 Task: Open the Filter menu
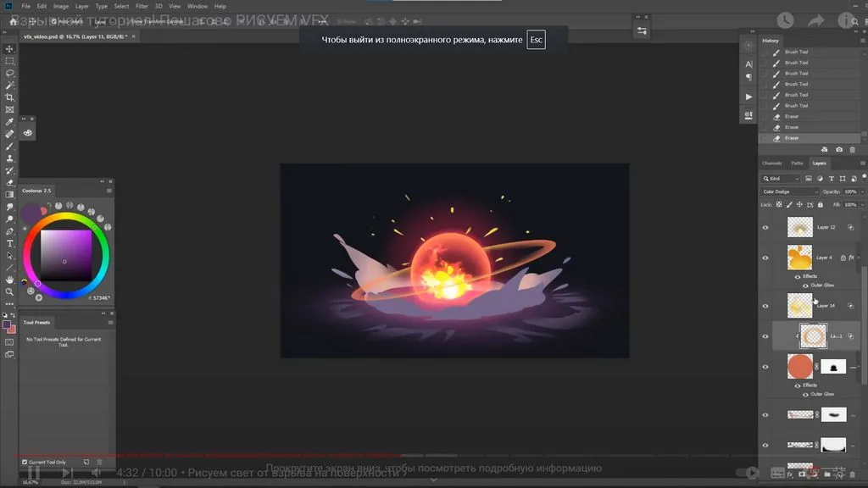click(x=142, y=6)
